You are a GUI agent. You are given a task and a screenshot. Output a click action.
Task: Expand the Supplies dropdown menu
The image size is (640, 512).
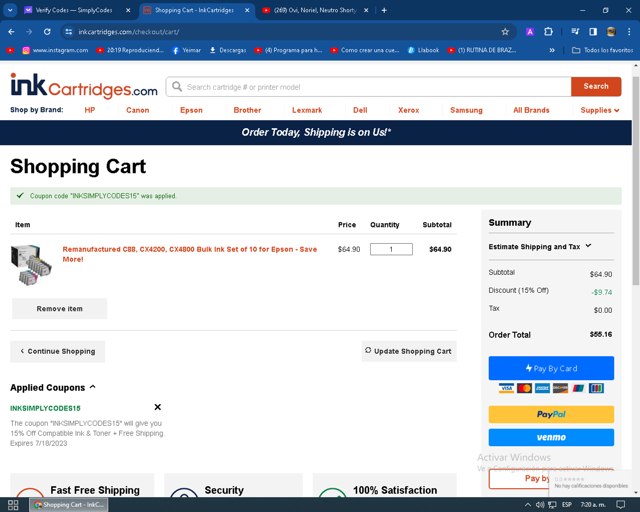pos(600,110)
